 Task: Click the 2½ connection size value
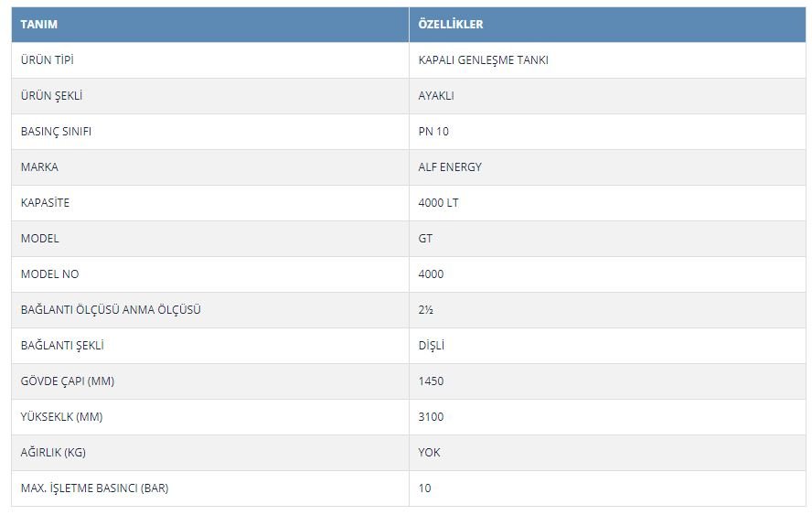tap(426, 310)
